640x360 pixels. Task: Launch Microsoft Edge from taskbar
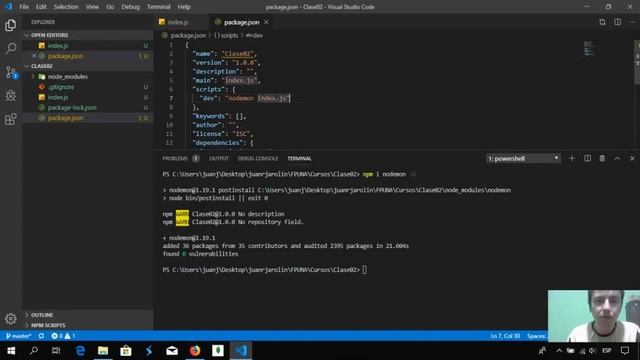[x=80, y=351]
